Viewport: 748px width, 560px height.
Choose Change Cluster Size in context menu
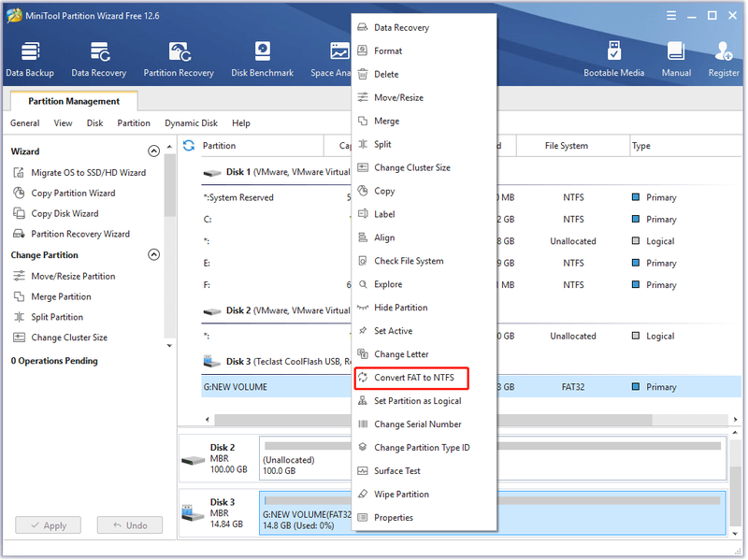[x=424, y=167]
